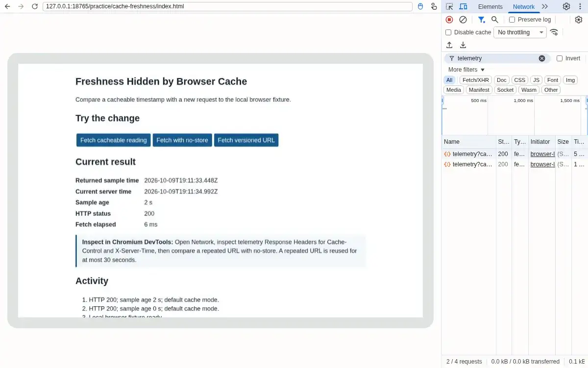Viewport: 588px width, 368px height.
Task: Stop recording network log
Action: coord(449,20)
